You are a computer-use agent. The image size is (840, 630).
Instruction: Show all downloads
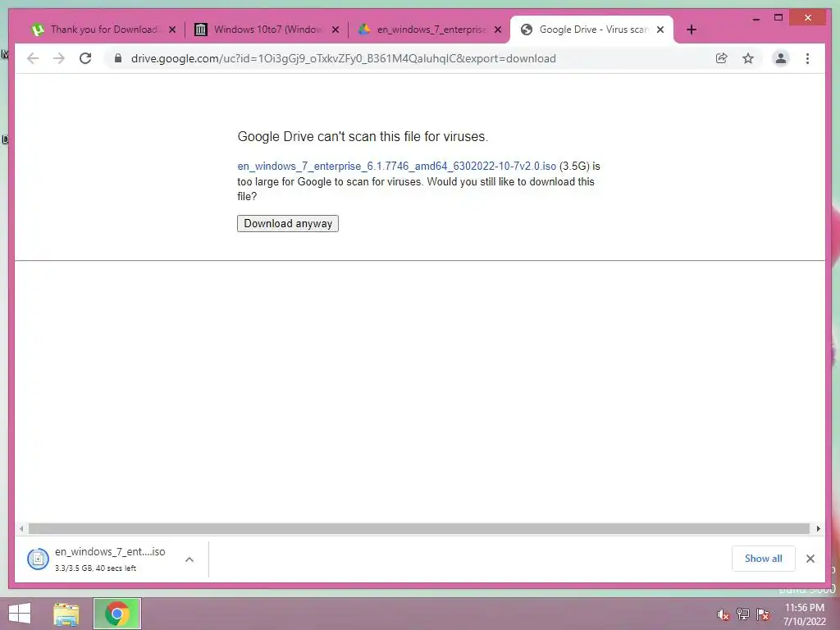(x=764, y=558)
